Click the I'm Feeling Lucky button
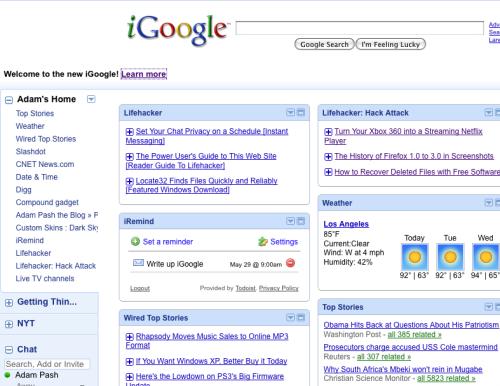500x386 pixels. [x=391, y=44]
